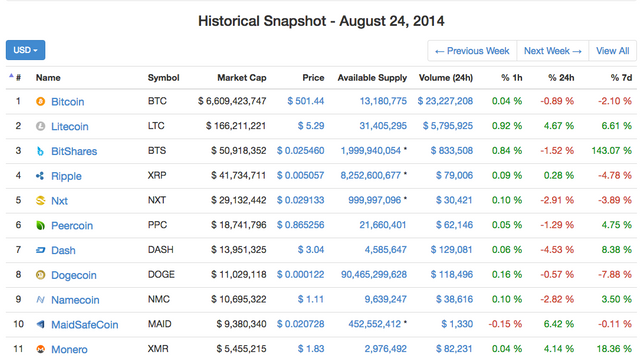This screenshot has width=640, height=362.
Task: Go to Next Week snapshot
Action: point(553,51)
